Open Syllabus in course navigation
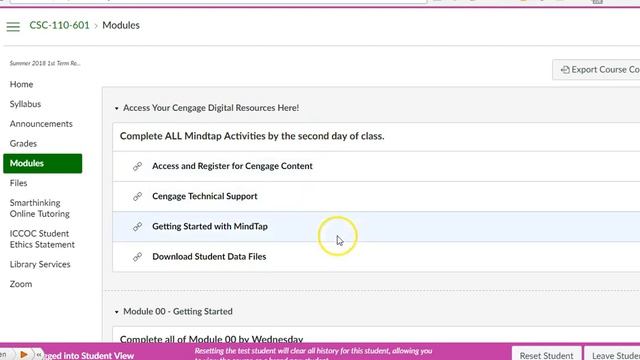Image resolution: width=640 pixels, height=360 pixels. [25, 104]
